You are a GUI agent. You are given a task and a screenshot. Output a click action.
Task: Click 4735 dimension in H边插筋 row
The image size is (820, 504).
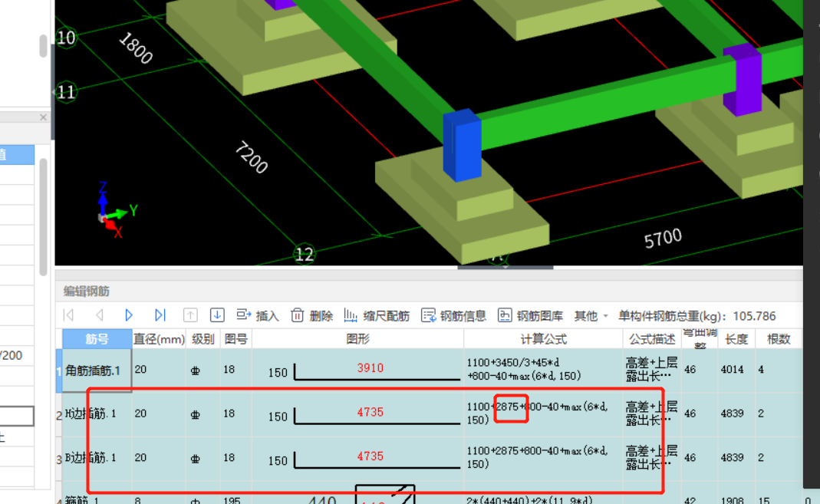pyautogui.click(x=370, y=412)
